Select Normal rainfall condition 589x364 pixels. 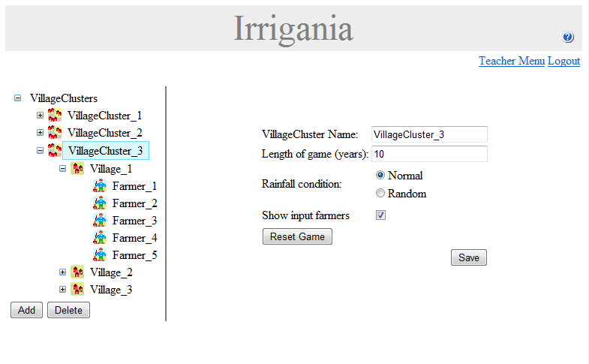click(x=380, y=175)
